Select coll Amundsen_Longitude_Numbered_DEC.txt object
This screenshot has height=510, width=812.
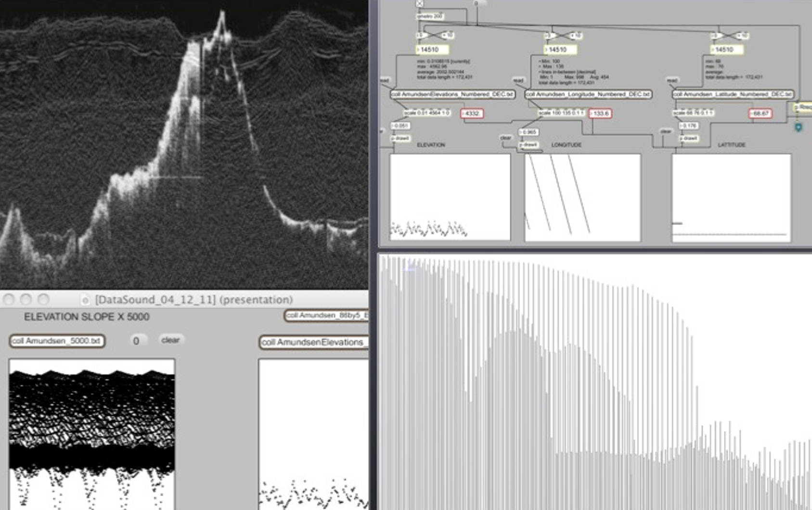[x=588, y=94]
